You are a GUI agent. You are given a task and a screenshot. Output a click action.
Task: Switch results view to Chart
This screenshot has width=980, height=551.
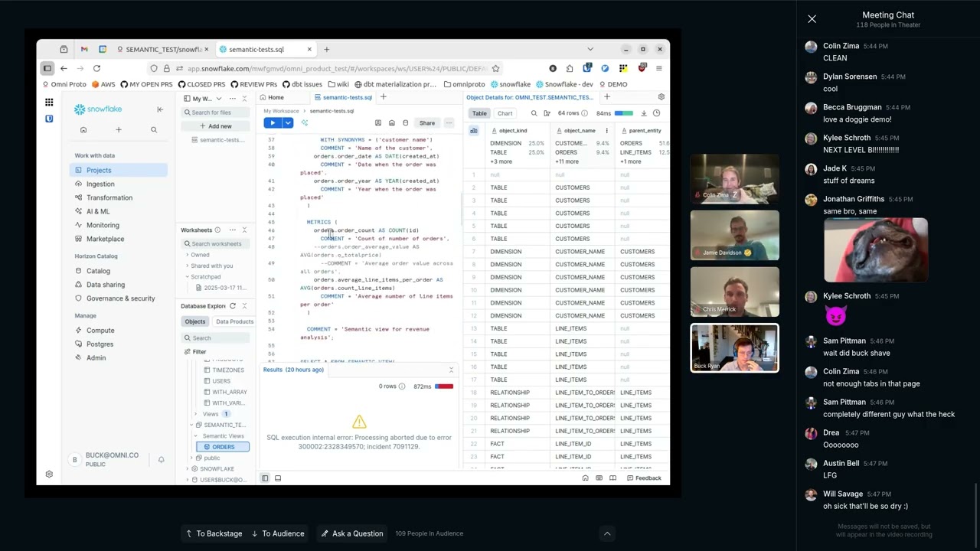click(x=505, y=113)
